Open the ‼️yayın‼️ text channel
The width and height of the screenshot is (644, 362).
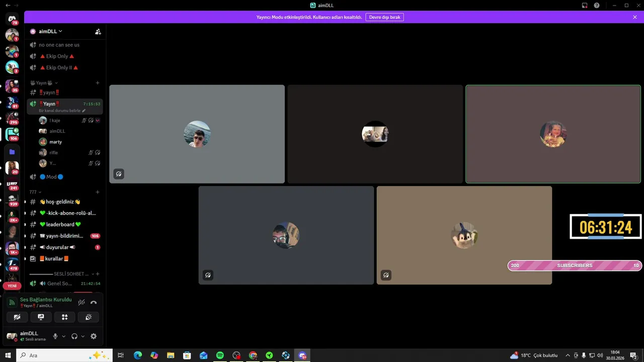click(x=65, y=93)
